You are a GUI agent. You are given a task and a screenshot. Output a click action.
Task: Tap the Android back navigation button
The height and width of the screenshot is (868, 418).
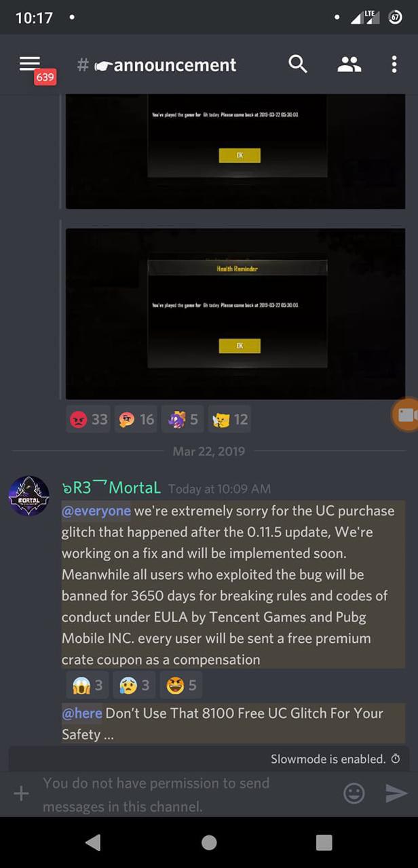(x=93, y=842)
